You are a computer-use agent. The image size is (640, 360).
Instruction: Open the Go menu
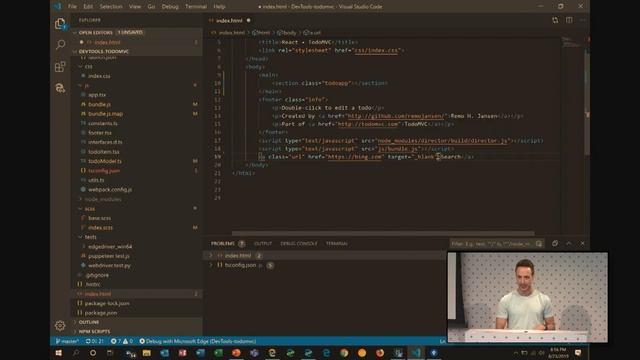click(x=151, y=7)
